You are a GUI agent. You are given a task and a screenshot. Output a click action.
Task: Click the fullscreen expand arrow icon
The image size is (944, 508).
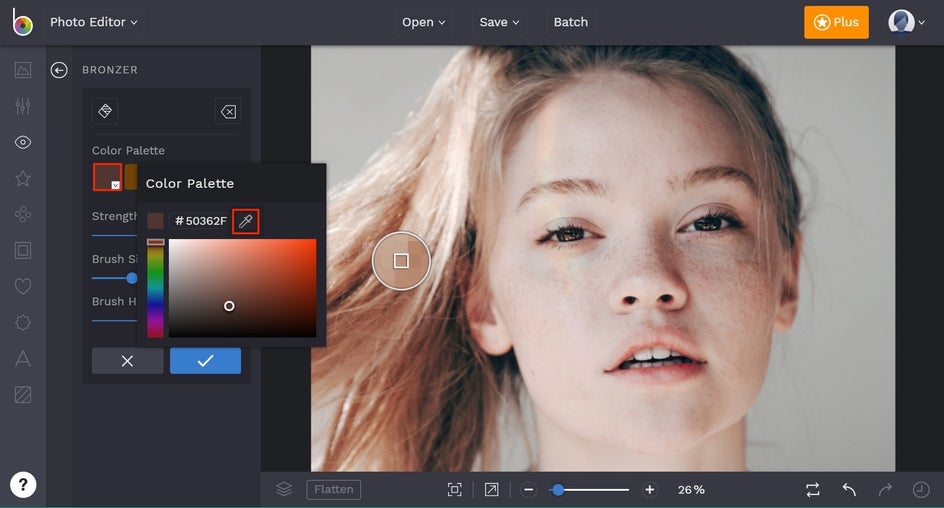[491, 490]
